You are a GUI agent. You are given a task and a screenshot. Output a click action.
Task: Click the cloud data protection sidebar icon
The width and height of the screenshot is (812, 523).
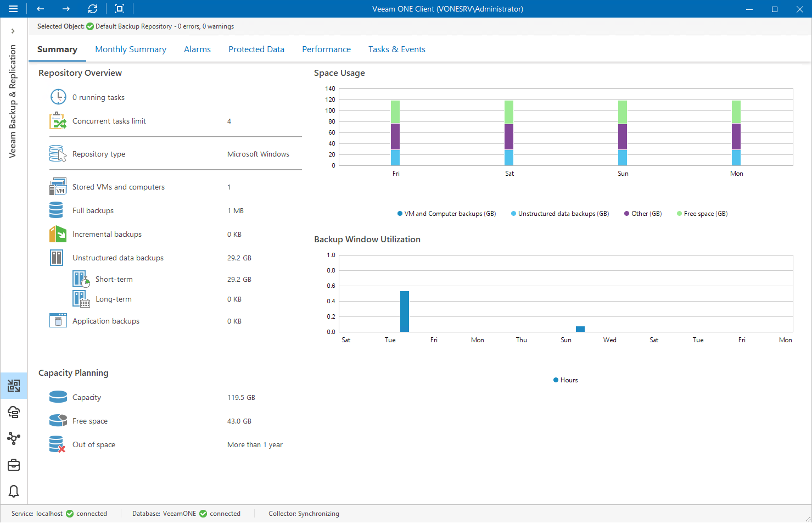point(14,412)
